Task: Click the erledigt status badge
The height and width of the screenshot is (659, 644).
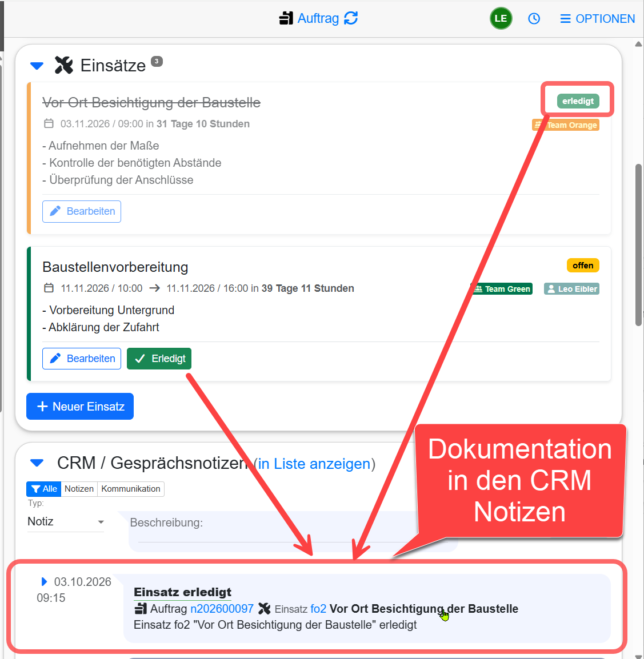Action: (x=578, y=101)
